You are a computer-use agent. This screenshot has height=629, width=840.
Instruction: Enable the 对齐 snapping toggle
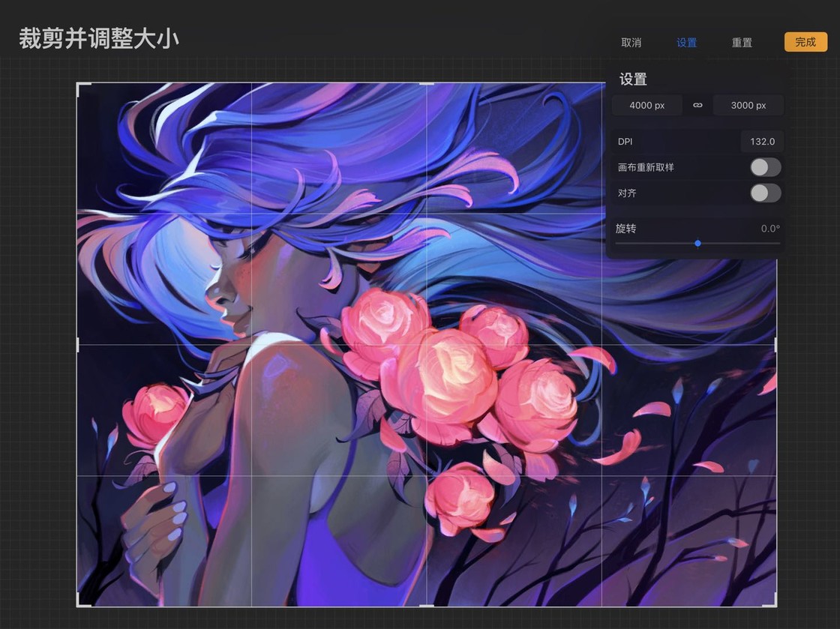click(x=766, y=193)
